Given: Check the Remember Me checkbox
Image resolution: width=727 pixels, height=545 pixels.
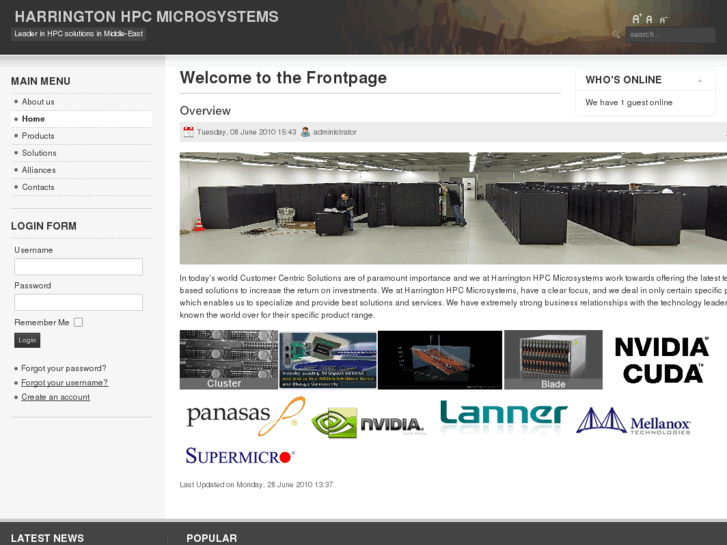Looking at the screenshot, I should [78, 322].
